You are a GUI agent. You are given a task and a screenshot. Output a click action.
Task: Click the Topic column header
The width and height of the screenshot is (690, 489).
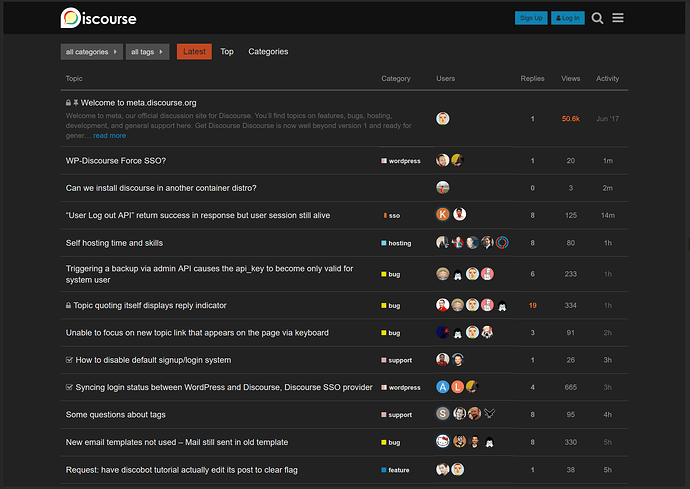click(x=74, y=78)
